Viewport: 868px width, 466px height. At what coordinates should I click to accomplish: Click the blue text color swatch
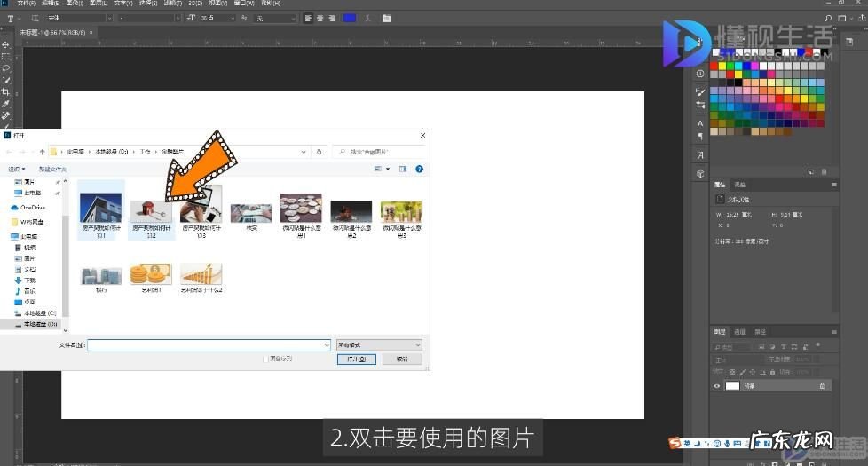pos(350,19)
